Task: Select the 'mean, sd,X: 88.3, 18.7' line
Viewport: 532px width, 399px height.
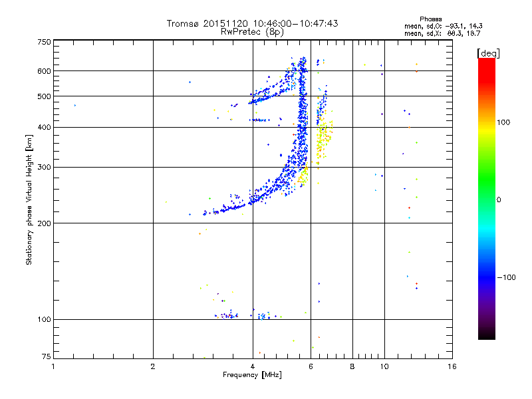Action: tap(442, 33)
